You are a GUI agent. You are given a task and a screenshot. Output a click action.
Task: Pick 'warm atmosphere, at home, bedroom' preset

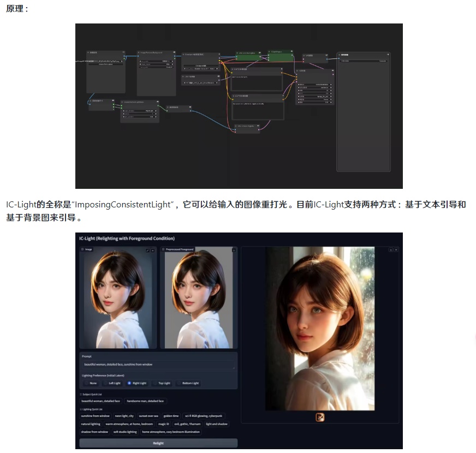point(129,424)
